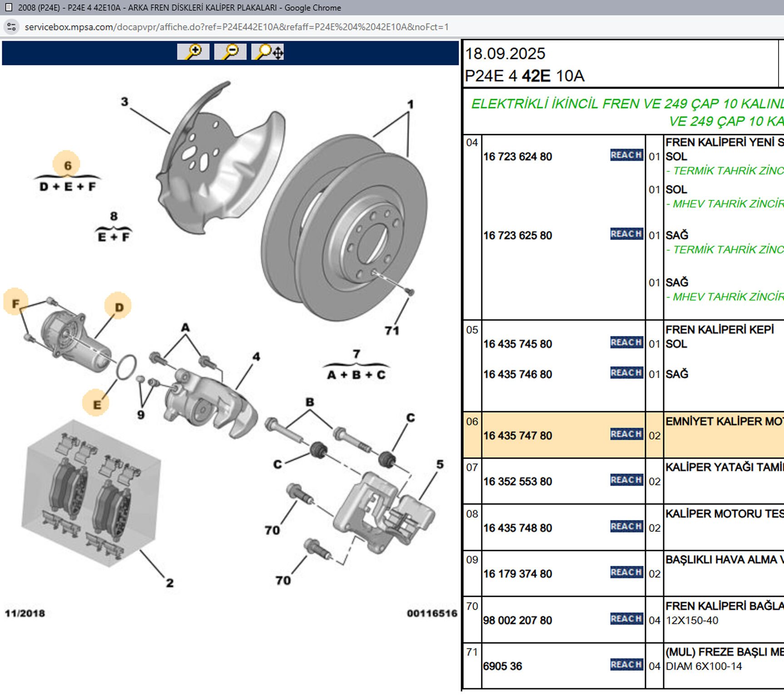Click the REACH badge for part 98 002 207 80

(x=626, y=619)
